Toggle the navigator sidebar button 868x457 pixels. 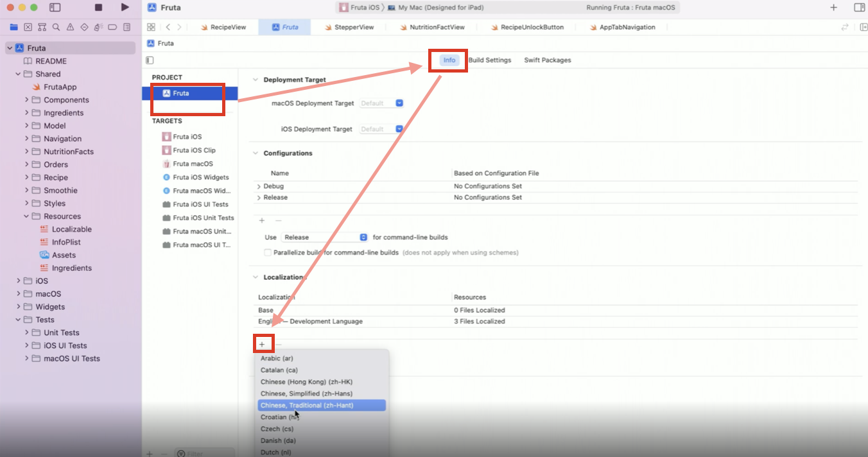[55, 8]
